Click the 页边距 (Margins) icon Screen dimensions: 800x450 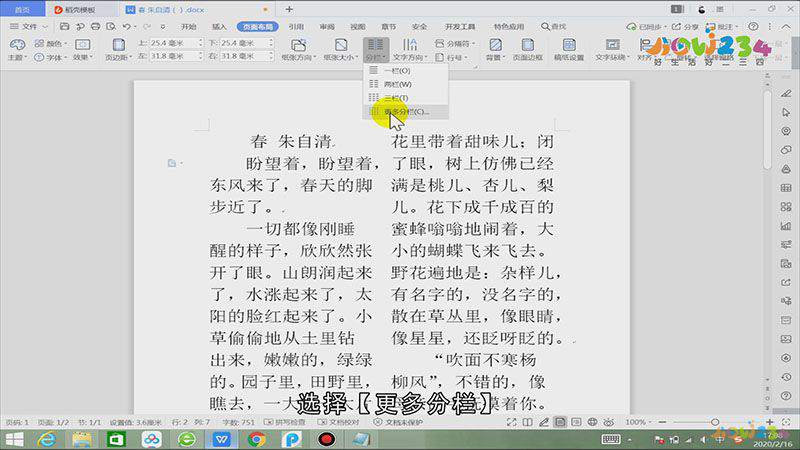(118, 45)
